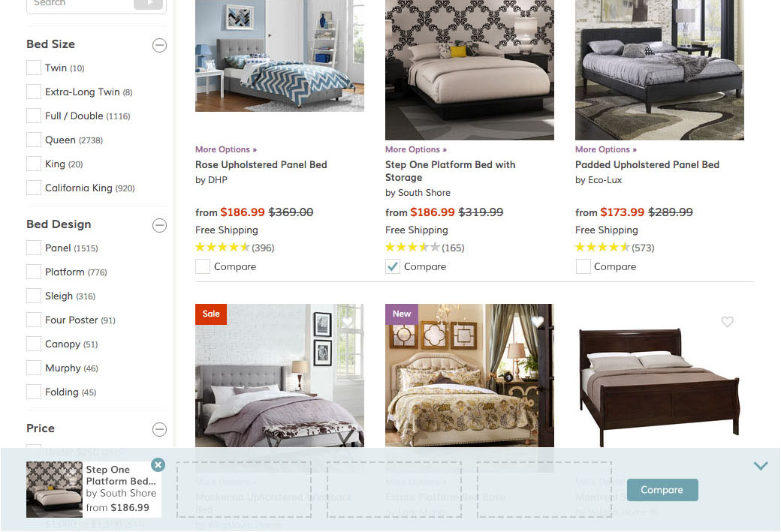Viewport: 781px width, 532px height.
Task: Collapse the Price filter section
Action: (x=159, y=429)
